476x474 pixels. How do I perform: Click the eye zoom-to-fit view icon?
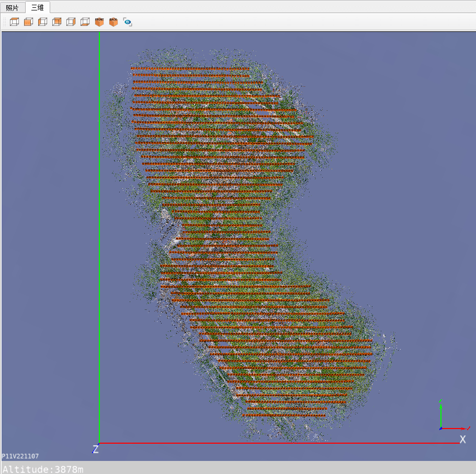pyautogui.click(x=128, y=22)
